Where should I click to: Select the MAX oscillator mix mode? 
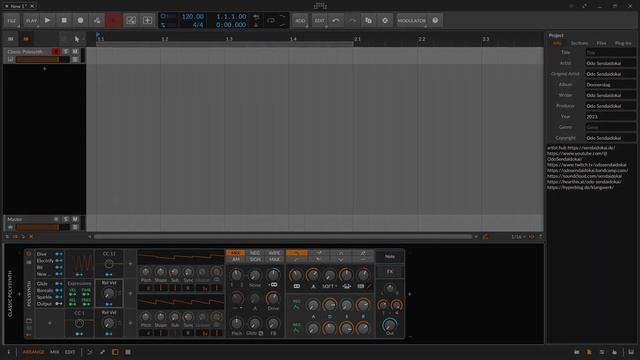[274, 259]
